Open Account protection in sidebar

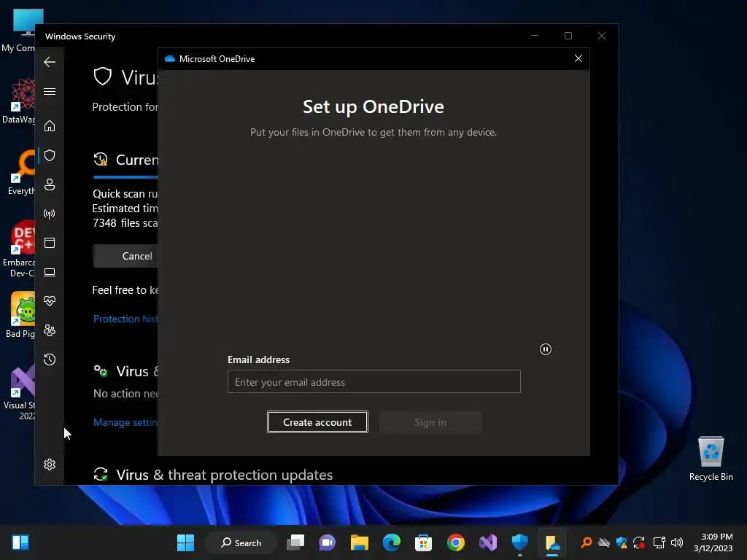(x=50, y=184)
